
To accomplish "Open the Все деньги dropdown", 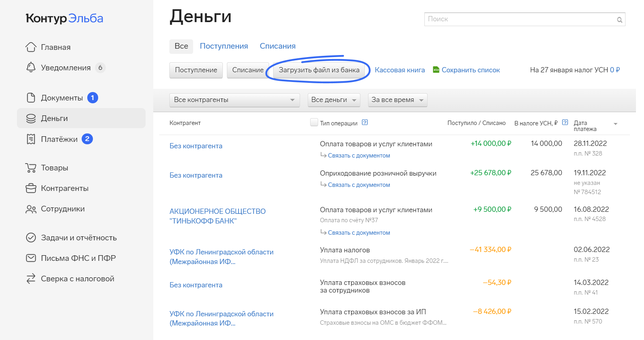I will (333, 100).
